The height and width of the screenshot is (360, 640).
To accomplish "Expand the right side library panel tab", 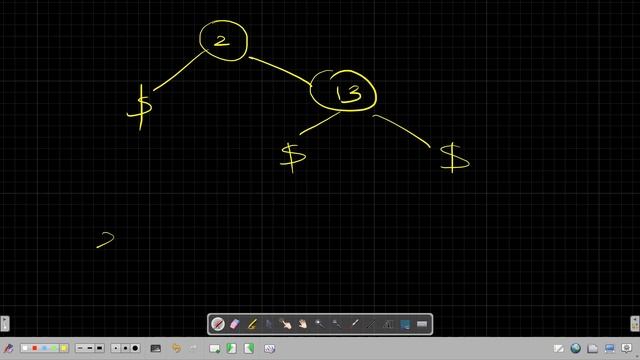I will pyautogui.click(x=635, y=324).
